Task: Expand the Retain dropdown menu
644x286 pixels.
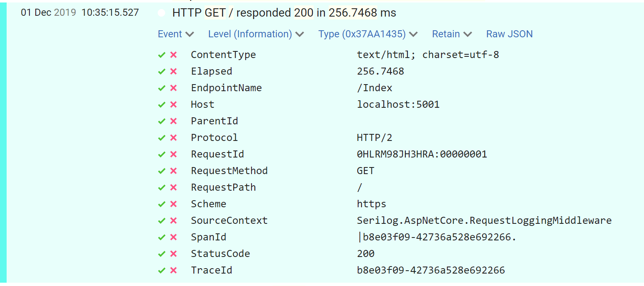Action: [x=451, y=34]
